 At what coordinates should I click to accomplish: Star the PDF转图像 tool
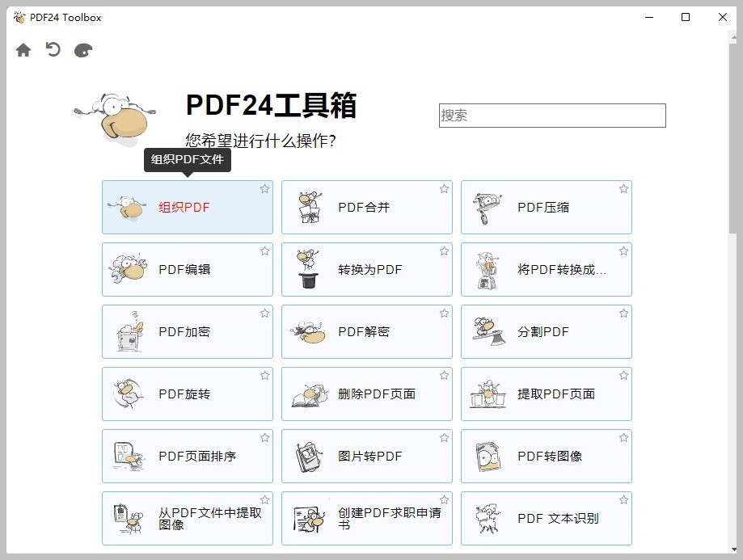click(x=623, y=438)
